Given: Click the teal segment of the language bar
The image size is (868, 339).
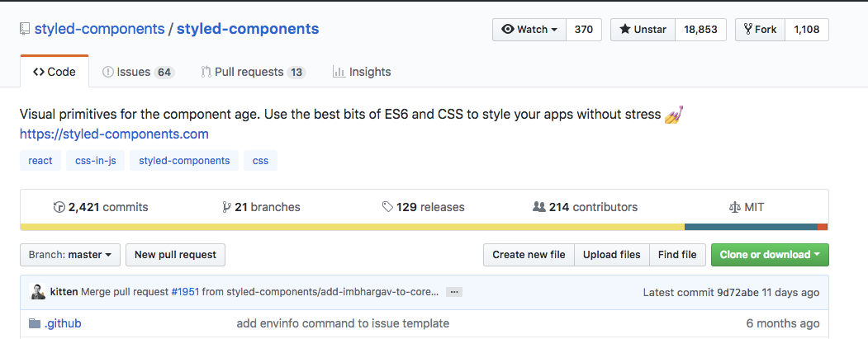Looking at the screenshot, I should point(751,227).
